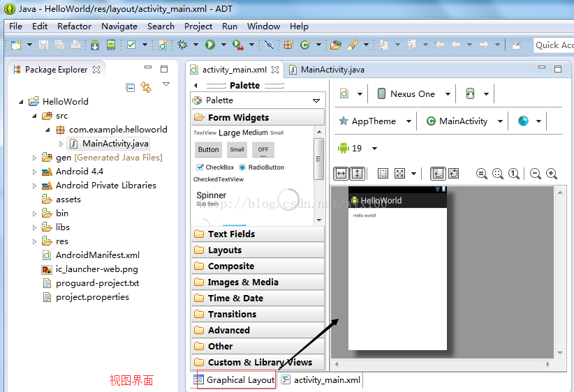Open the Palette options dropdown arrow
The height and width of the screenshot is (392, 574).
pos(316,100)
